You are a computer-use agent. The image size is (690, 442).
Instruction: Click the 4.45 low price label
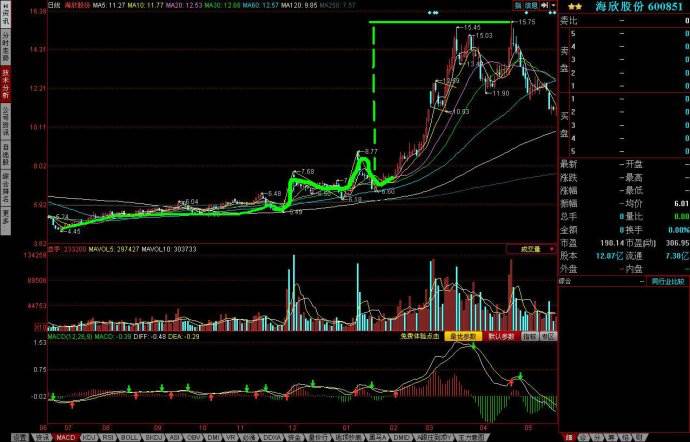pyautogui.click(x=74, y=231)
